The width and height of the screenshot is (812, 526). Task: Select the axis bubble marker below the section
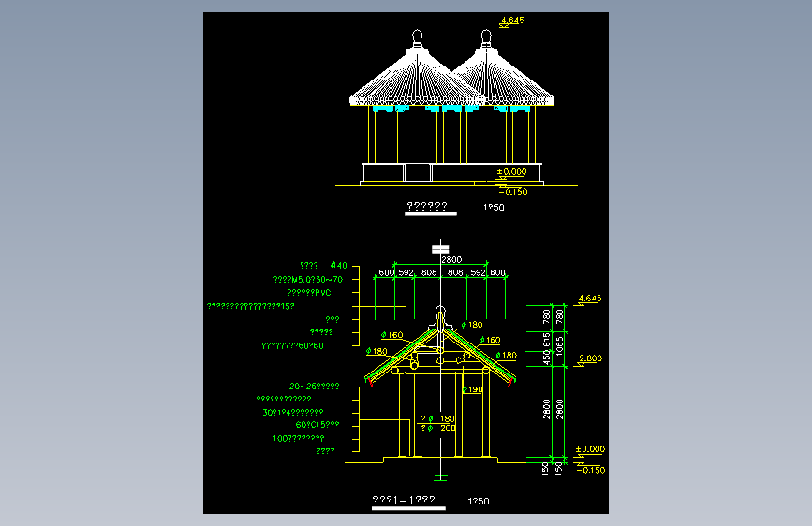(x=440, y=476)
